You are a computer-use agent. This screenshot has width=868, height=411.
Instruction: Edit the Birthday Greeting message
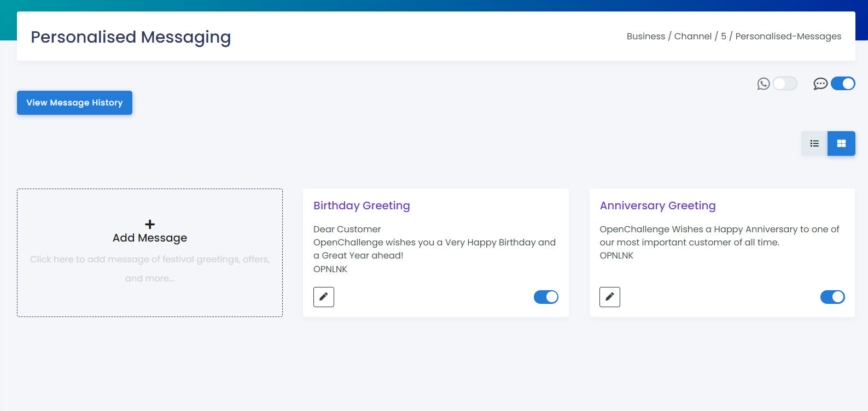[324, 297]
